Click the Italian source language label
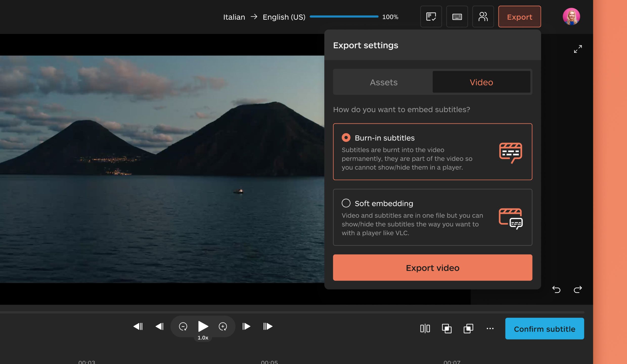 tap(234, 17)
